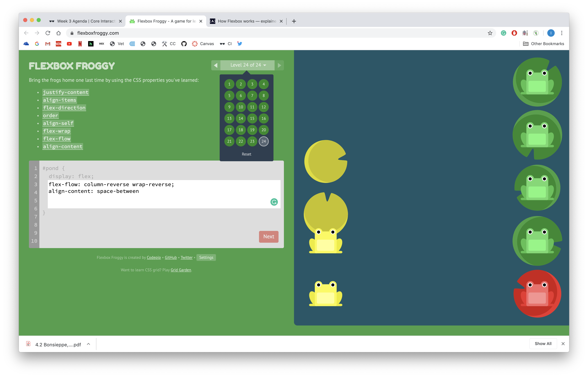The height and width of the screenshot is (377, 588).
Task: Jump to level 15
Action: coord(252,118)
